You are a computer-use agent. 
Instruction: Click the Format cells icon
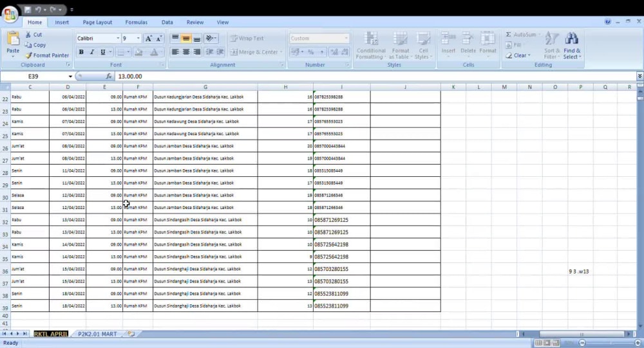(488, 39)
